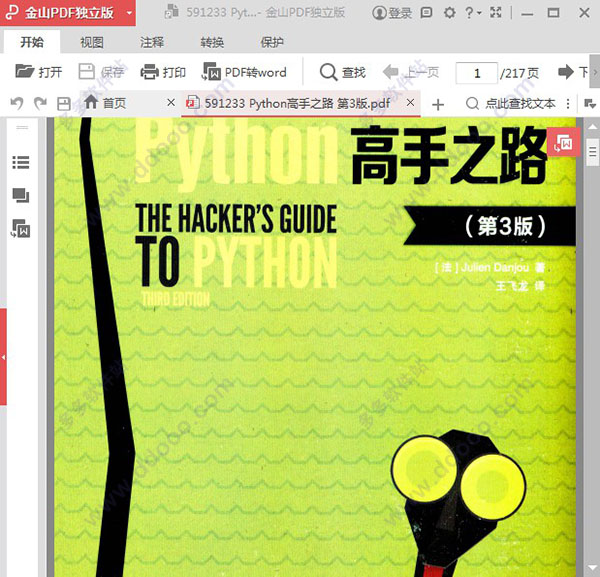Image resolution: width=600 pixels, height=577 pixels.
Task: Click the vertical scrollbar thumb
Action: pyautogui.click(x=593, y=152)
